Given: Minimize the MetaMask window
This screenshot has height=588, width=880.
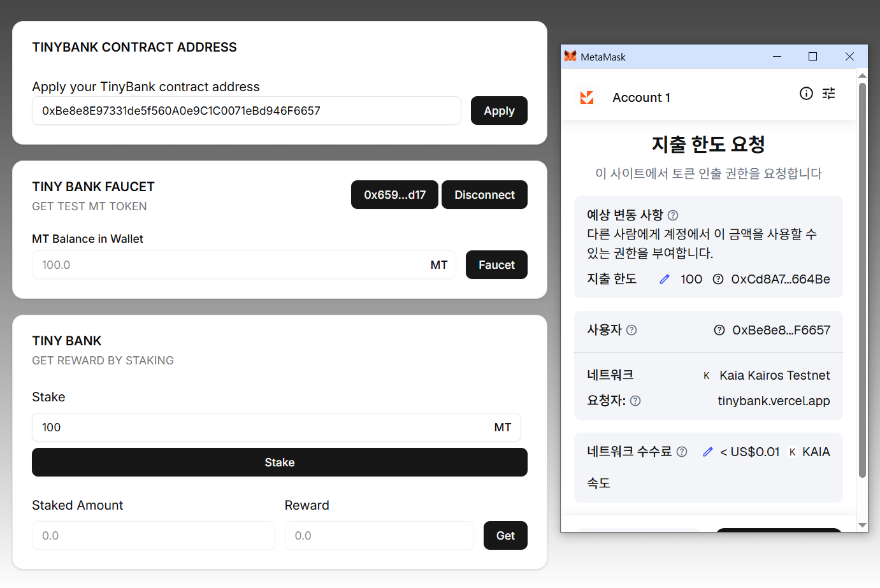Looking at the screenshot, I should coord(777,57).
